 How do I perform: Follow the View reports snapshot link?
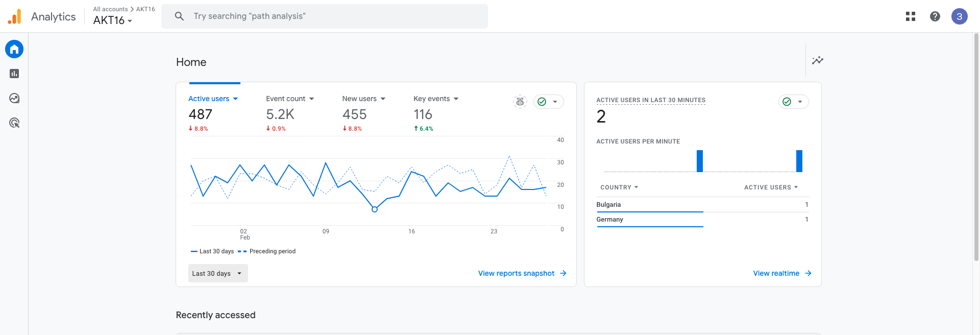pyautogui.click(x=522, y=273)
